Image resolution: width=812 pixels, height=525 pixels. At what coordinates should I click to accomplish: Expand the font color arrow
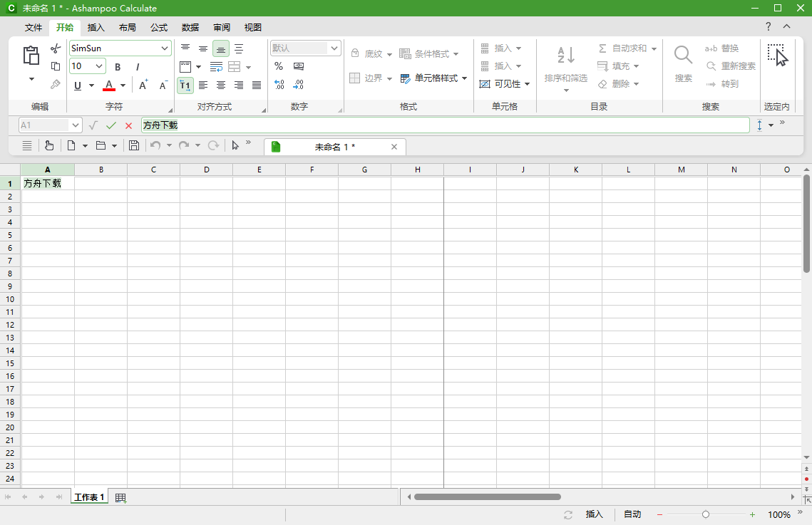[x=123, y=85]
